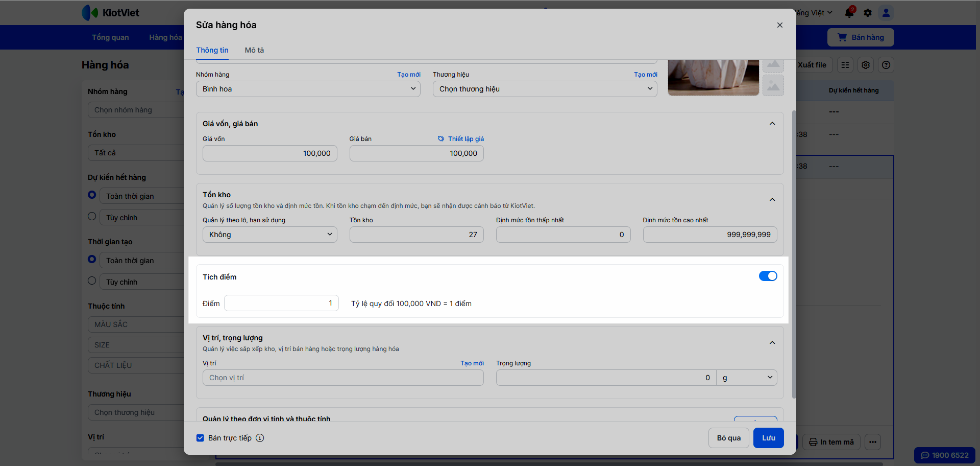Open the Thiết lập giá link
The image size is (980, 466).
coord(465,139)
